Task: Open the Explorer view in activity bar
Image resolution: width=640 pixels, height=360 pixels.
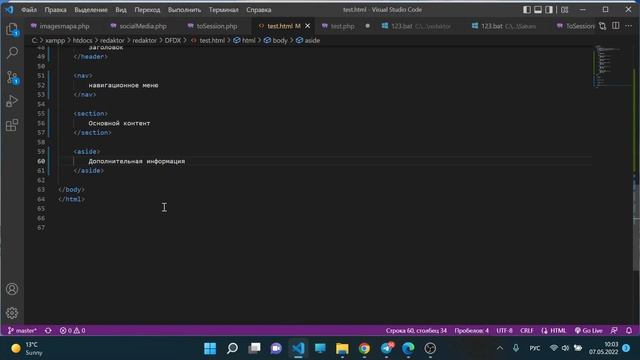Action: click(12, 29)
